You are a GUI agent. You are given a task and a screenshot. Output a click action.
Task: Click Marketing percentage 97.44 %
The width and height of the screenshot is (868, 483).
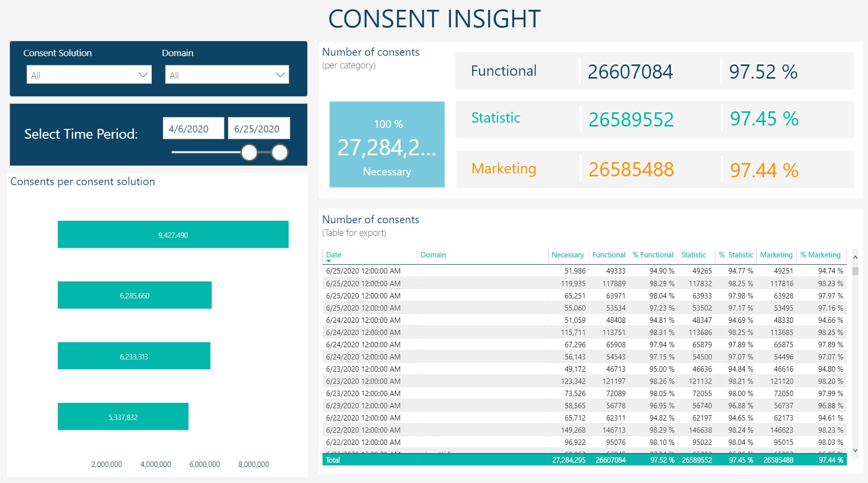pos(764,170)
